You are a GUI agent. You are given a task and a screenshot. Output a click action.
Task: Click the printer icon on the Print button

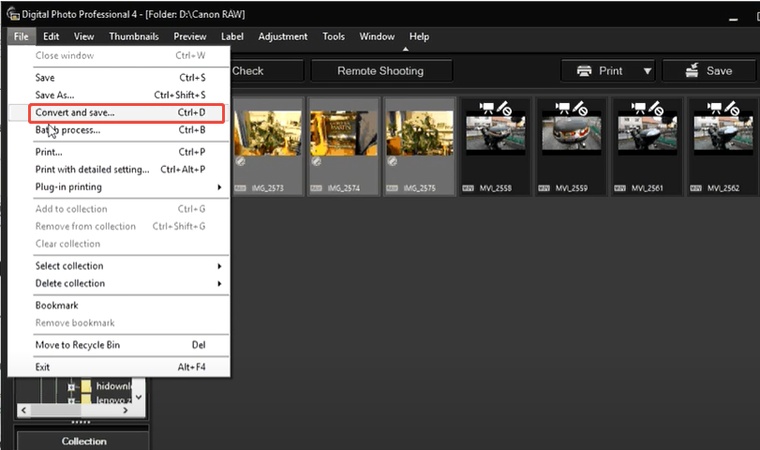point(584,71)
